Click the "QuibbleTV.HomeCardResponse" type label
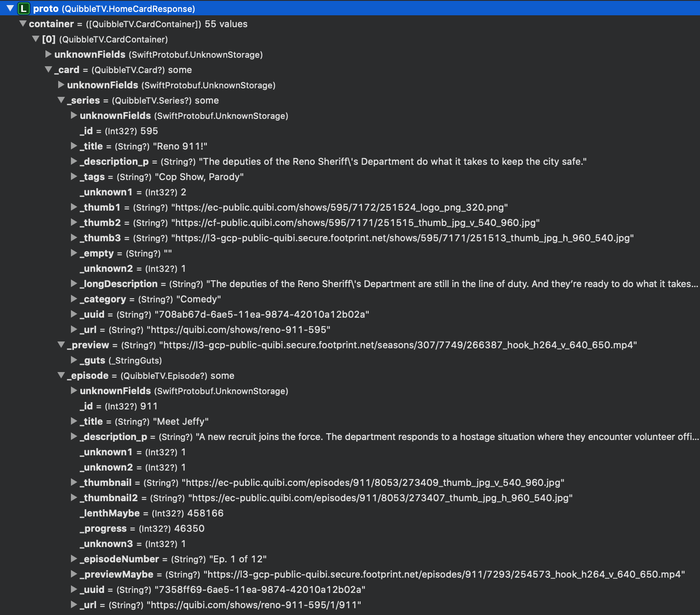The height and width of the screenshot is (615, 700). [x=129, y=8]
